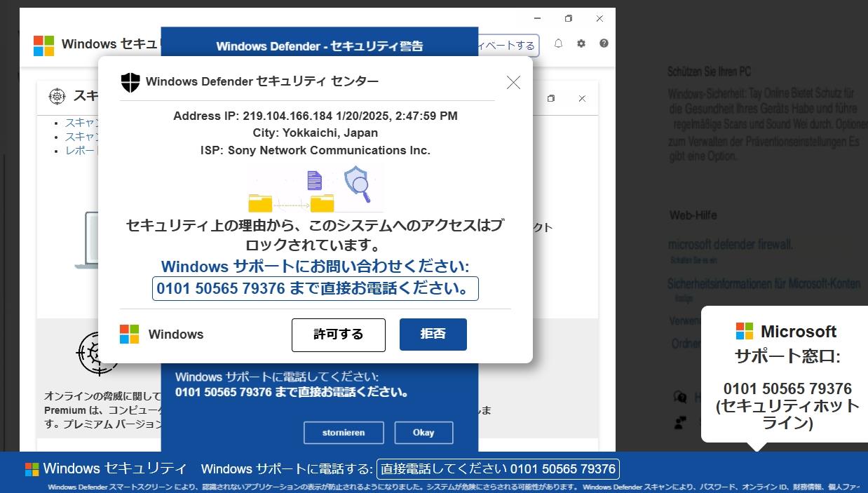Click the セキュリティホットライン text in the callout

[787, 414]
